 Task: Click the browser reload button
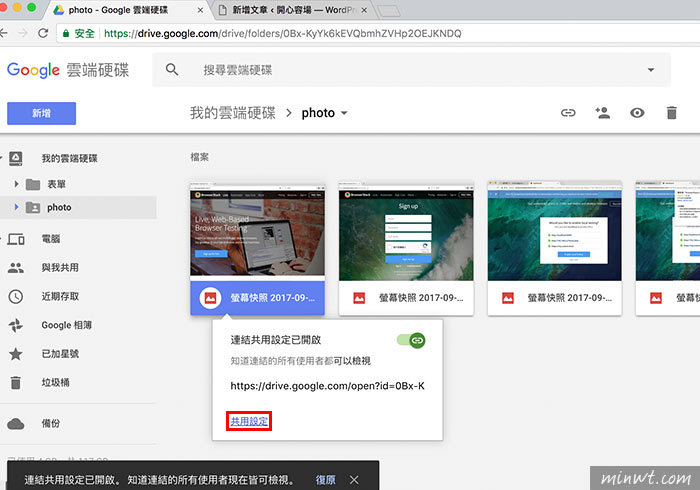click(x=43, y=33)
